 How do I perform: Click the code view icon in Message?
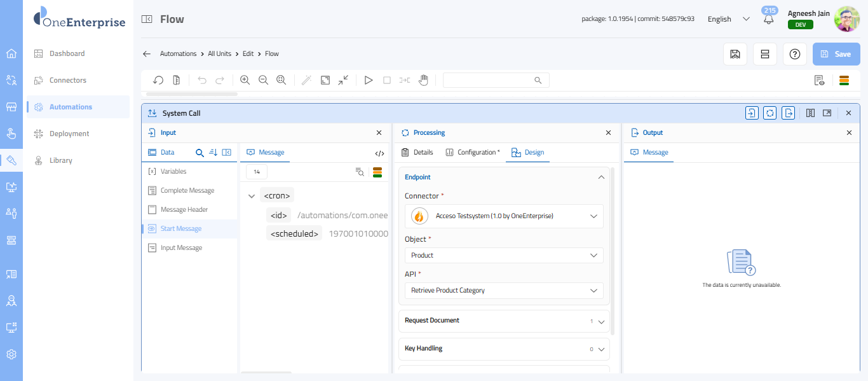tap(379, 153)
